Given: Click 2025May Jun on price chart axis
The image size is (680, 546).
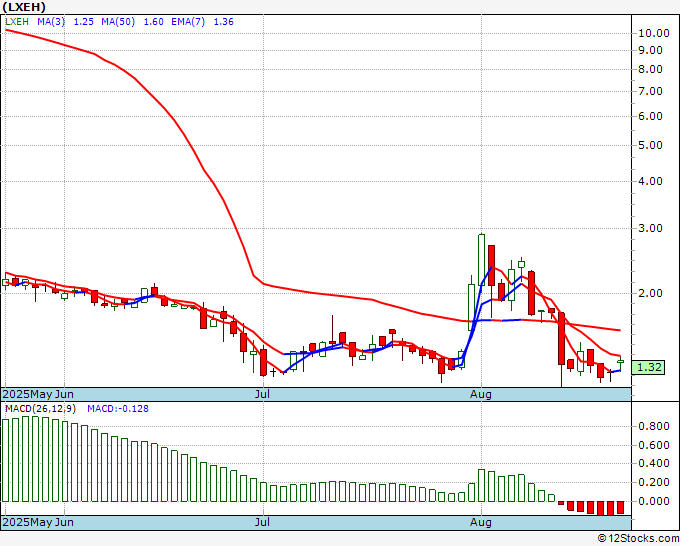Looking at the screenshot, I should 38,394.
